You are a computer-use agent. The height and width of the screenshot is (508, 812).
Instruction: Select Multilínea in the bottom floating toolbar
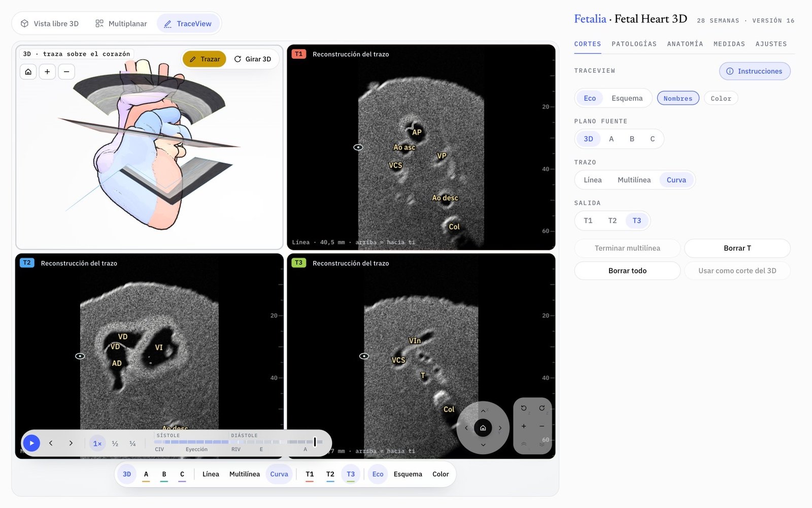pos(245,474)
